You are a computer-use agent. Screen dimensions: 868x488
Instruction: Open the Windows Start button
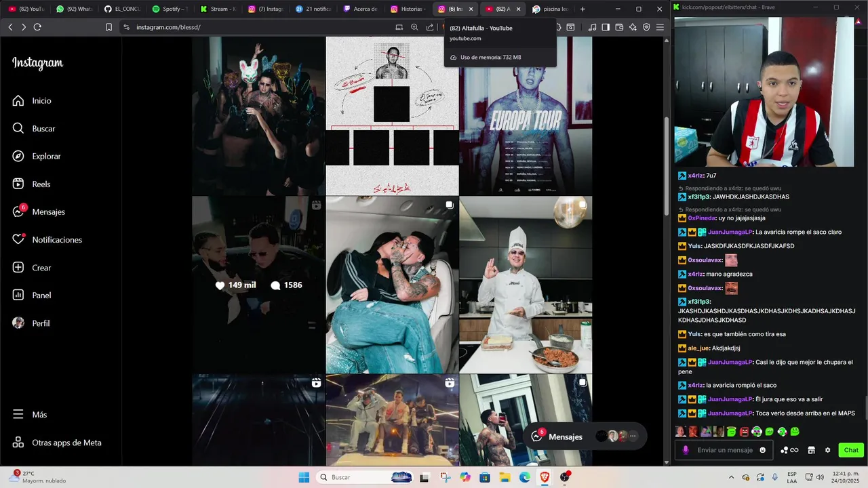tap(303, 477)
